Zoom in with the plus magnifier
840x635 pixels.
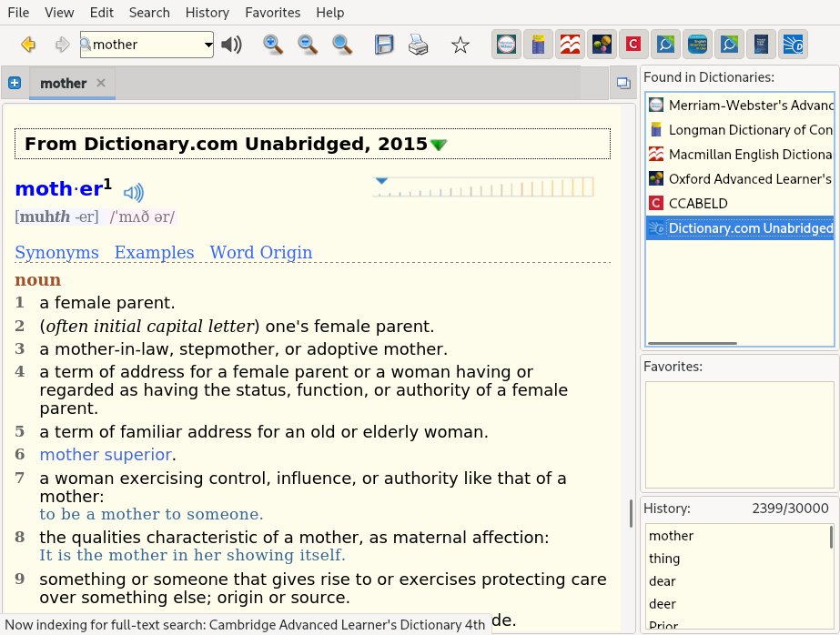[x=273, y=45]
